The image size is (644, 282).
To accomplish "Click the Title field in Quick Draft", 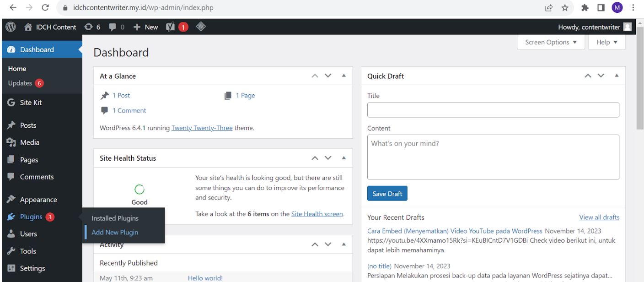I will point(493,110).
